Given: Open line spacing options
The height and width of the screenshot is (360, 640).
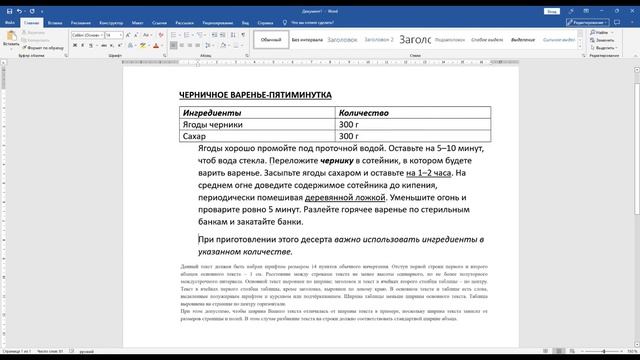Looking at the screenshot, I should [209, 45].
